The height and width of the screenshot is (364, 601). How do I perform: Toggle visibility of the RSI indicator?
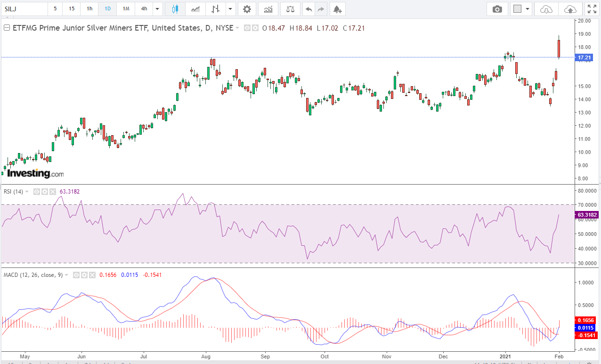(37, 192)
